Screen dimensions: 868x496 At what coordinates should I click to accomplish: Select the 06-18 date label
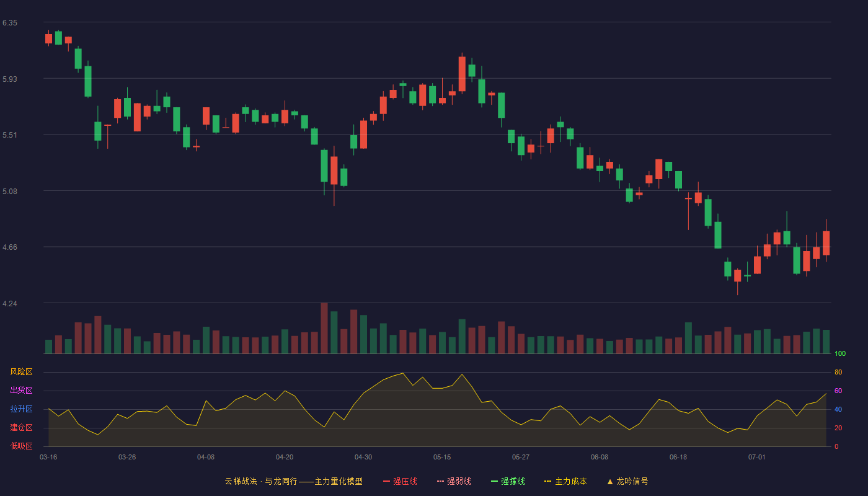tap(678, 457)
